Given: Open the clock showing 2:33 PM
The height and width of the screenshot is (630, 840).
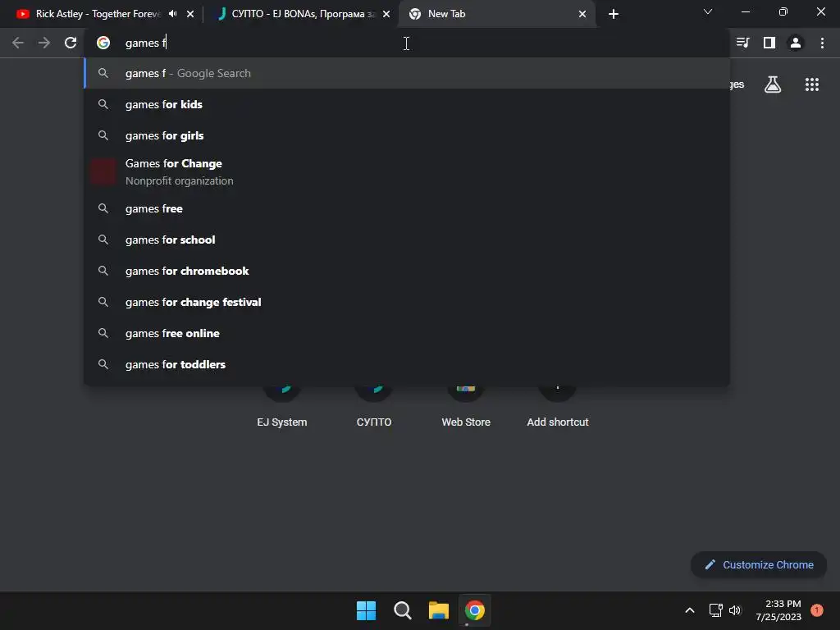Looking at the screenshot, I should (778, 610).
